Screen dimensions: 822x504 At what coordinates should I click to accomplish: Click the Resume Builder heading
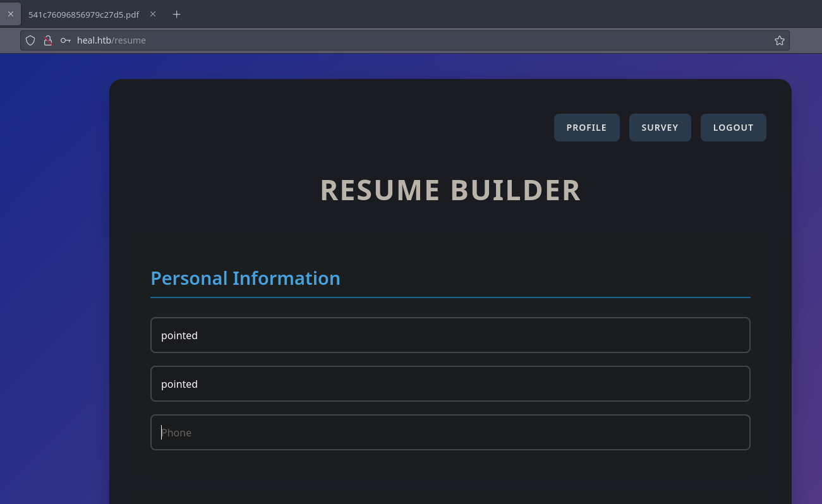pos(450,190)
